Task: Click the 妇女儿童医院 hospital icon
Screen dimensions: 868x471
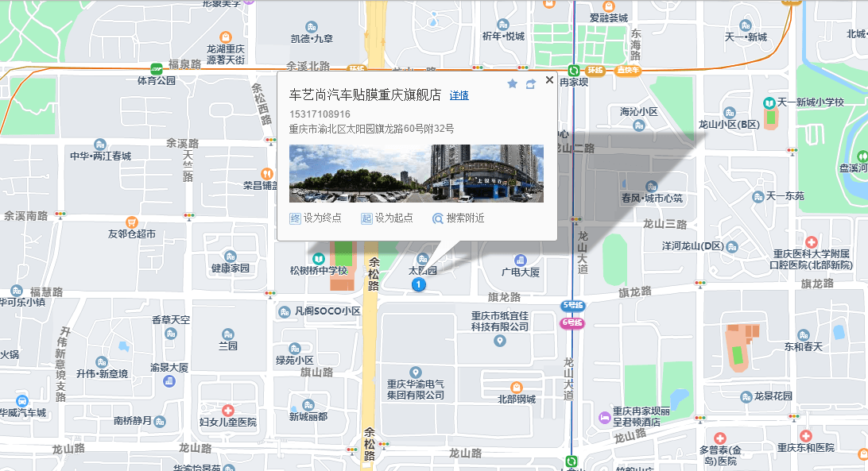Action: click(228, 411)
